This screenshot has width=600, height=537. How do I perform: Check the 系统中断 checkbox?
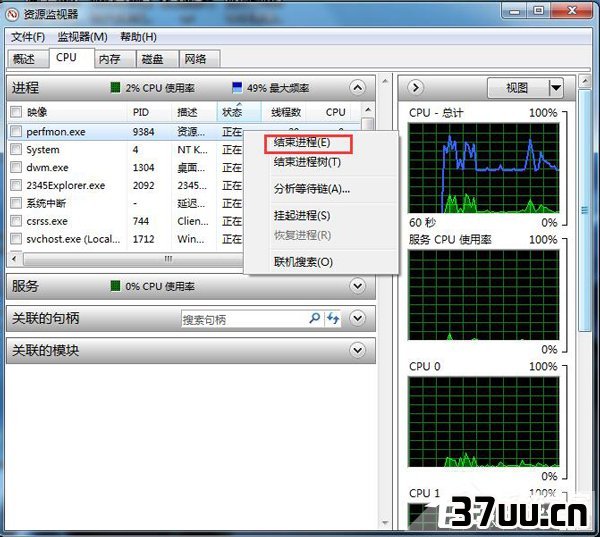point(16,203)
